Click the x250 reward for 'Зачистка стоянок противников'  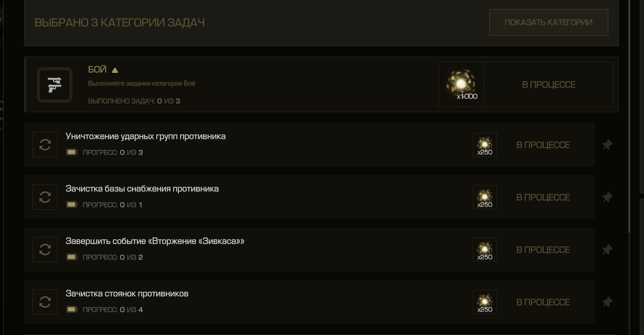tap(485, 302)
